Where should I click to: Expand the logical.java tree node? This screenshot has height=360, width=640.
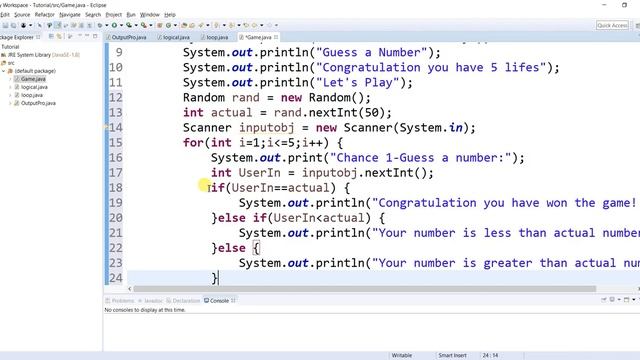[x=10, y=87]
